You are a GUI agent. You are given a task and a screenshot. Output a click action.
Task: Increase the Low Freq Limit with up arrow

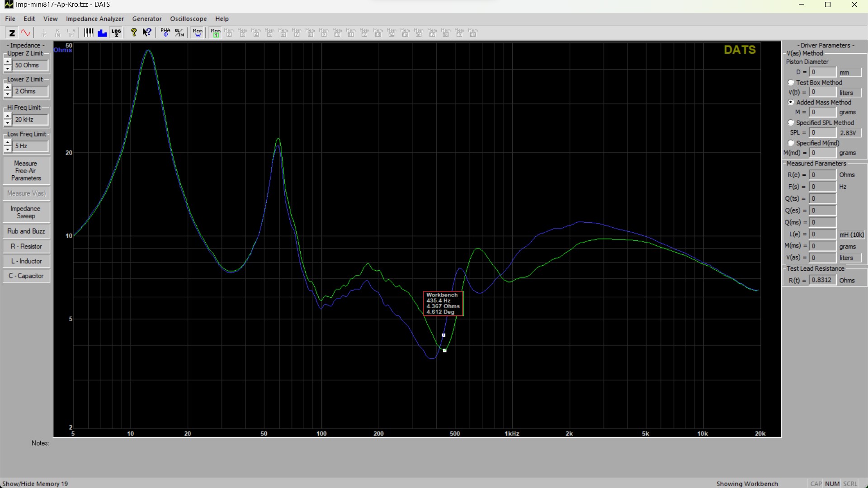[8, 143]
